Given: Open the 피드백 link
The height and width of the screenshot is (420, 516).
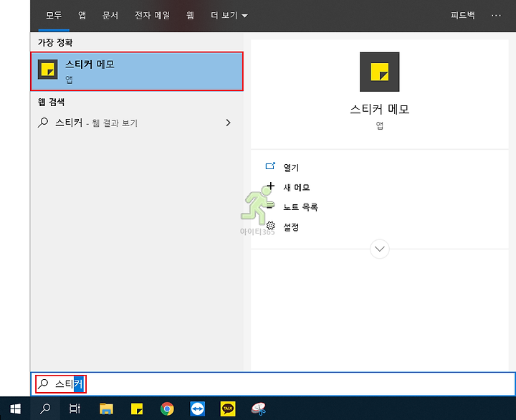Looking at the screenshot, I should [463, 15].
